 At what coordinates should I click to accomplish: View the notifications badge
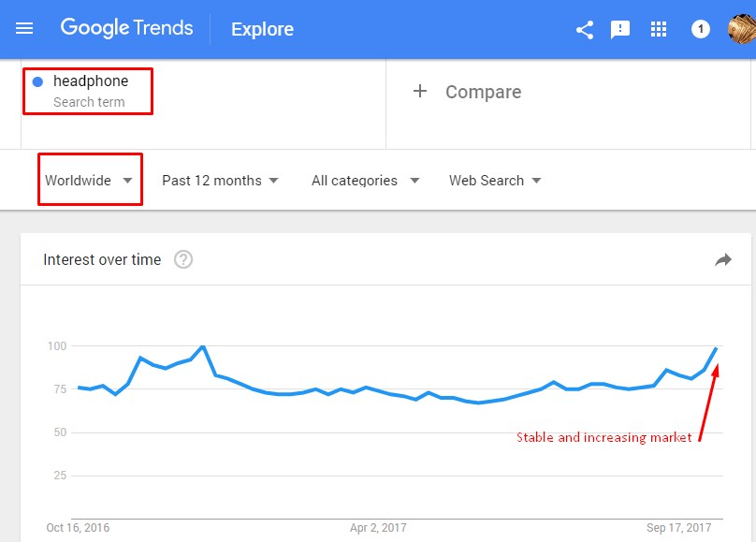(700, 29)
